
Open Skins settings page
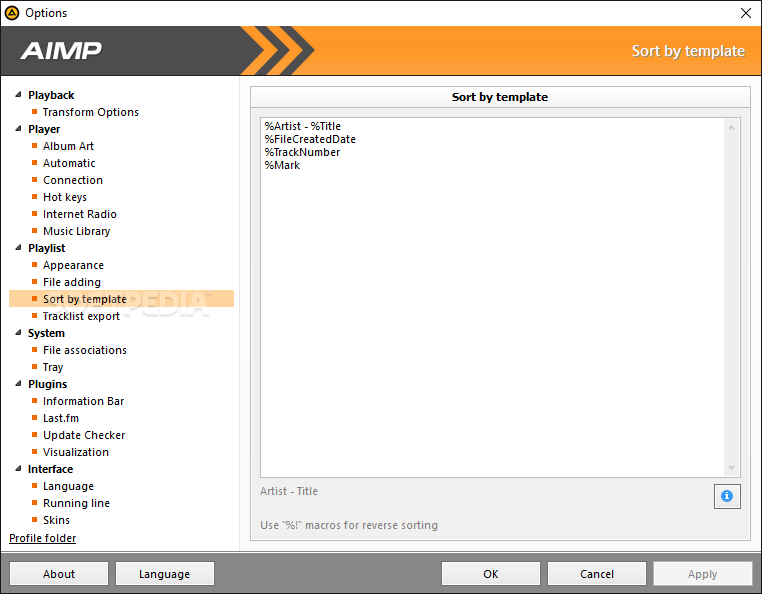pos(56,520)
